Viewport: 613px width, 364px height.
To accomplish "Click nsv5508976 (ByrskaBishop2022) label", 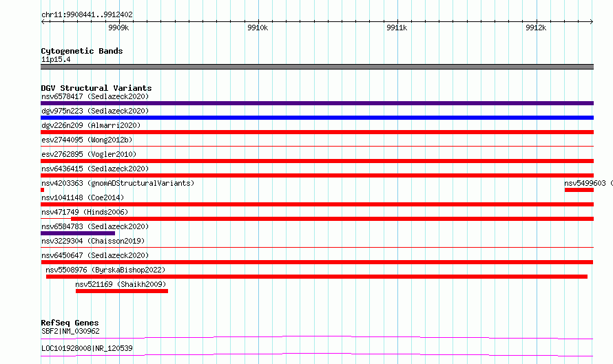I will 105,270.
